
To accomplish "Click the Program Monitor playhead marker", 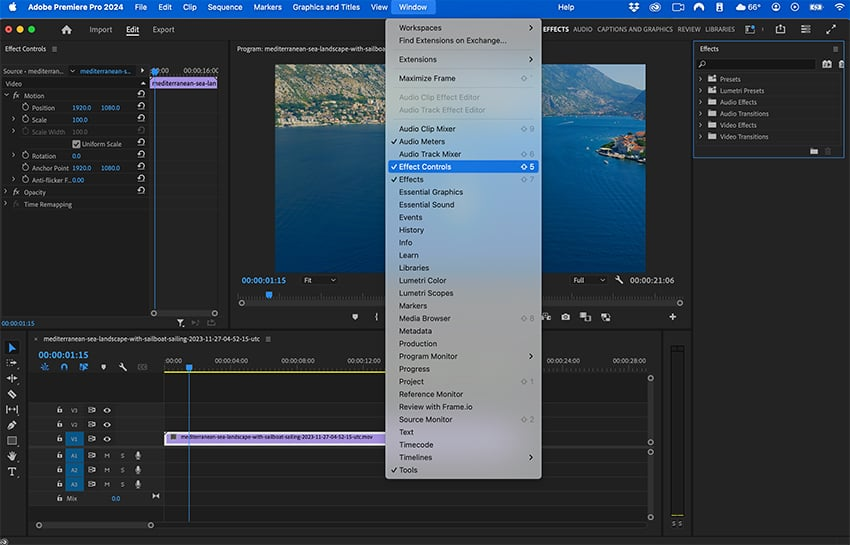I will click(x=269, y=294).
